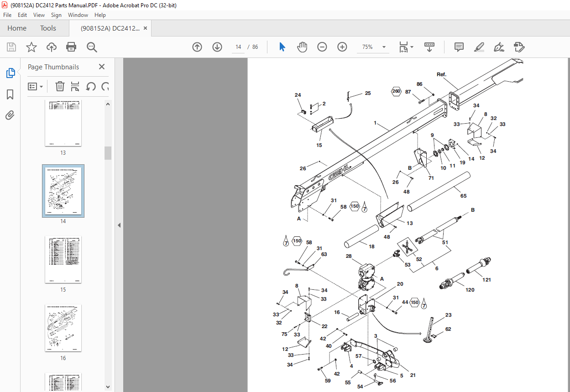Open the Sign menu

point(56,15)
